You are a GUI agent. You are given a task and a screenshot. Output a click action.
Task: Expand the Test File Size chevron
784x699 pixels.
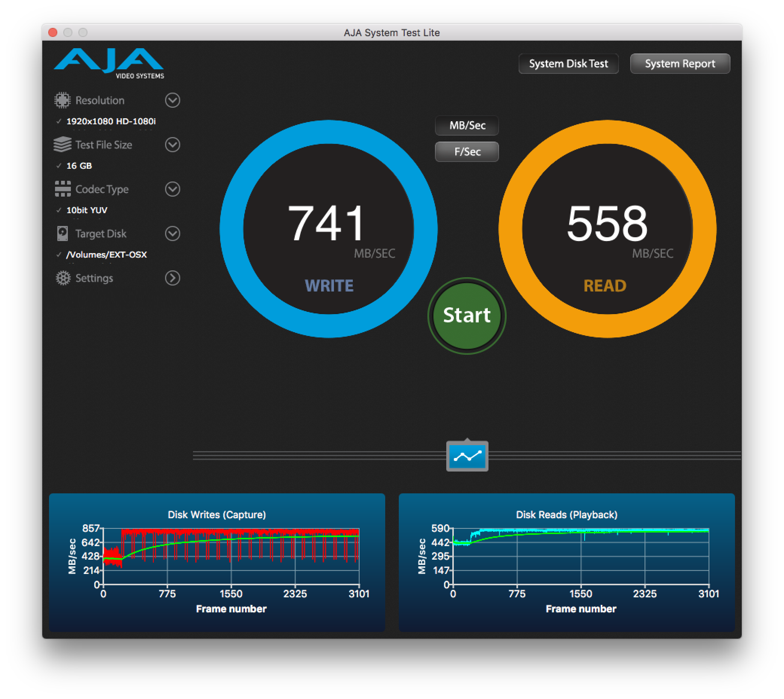[173, 145]
